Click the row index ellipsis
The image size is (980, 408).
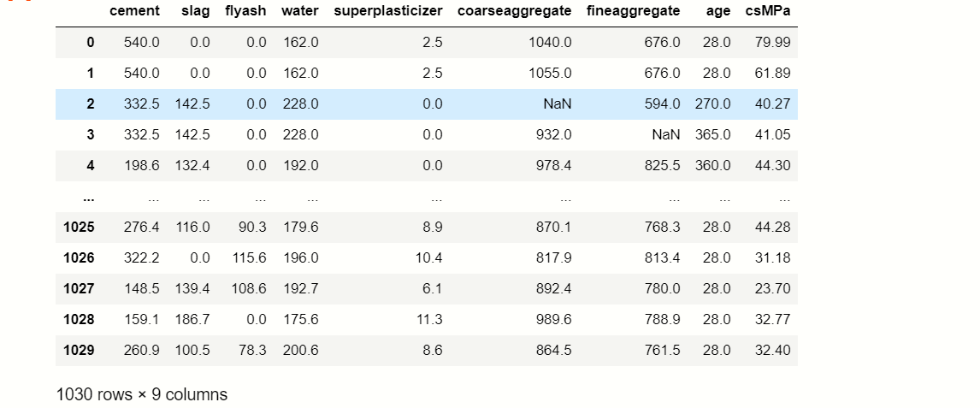pos(89,198)
